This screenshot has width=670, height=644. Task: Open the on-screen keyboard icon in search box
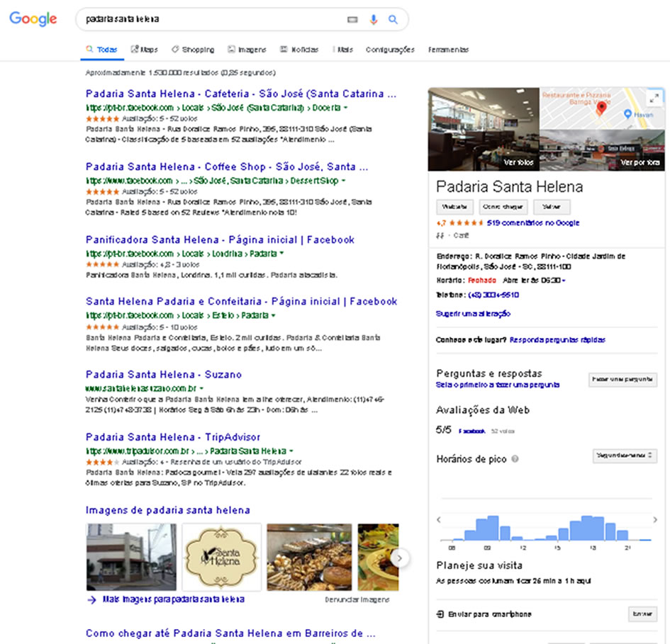[x=352, y=20]
